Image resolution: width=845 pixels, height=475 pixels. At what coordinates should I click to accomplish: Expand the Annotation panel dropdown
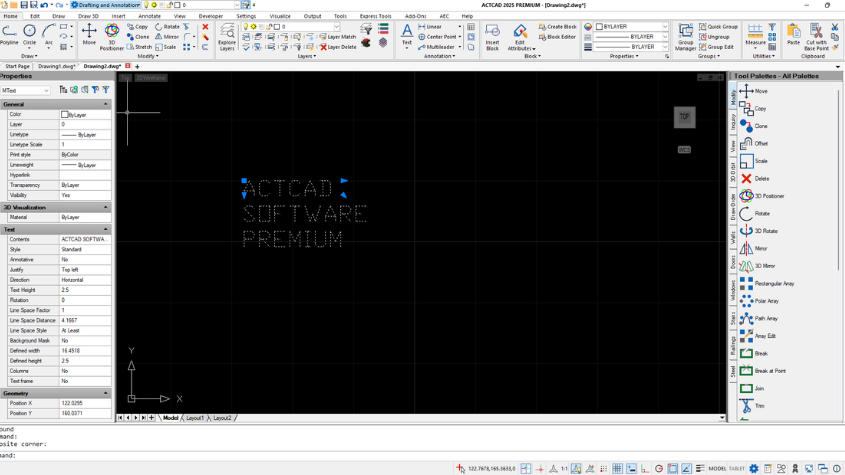pos(439,56)
